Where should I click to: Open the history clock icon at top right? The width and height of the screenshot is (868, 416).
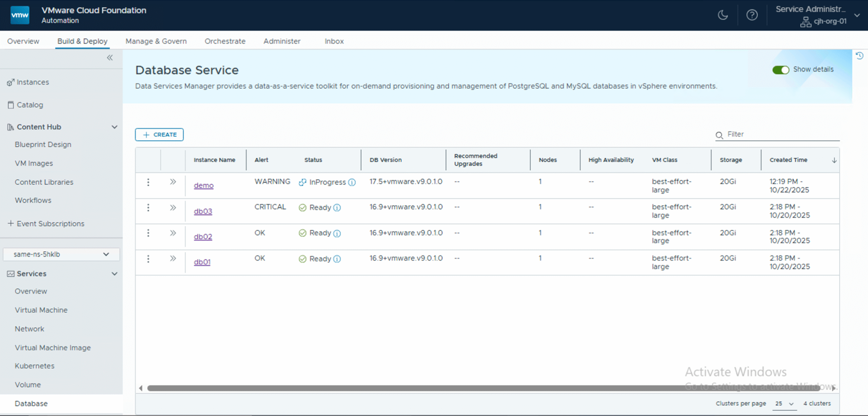coord(859,56)
